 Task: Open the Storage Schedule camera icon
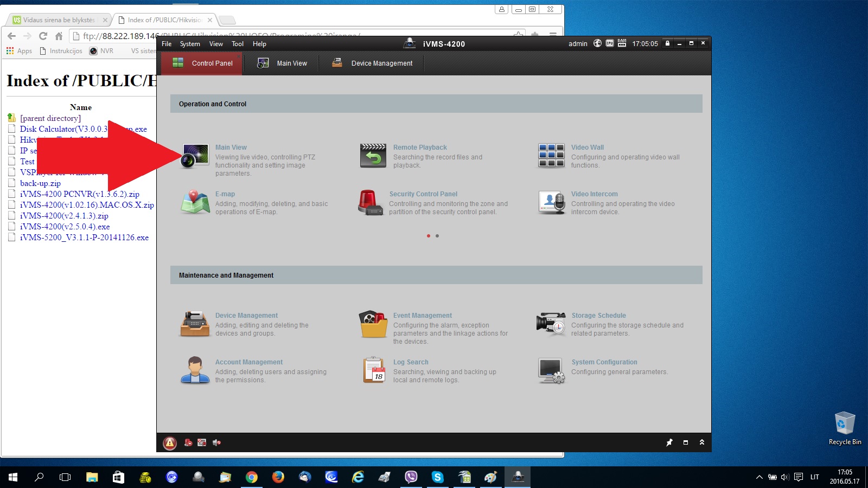click(551, 324)
